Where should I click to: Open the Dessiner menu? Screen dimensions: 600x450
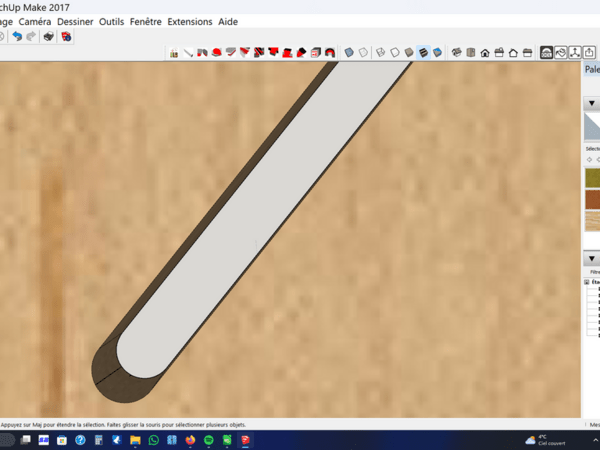(x=77, y=21)
